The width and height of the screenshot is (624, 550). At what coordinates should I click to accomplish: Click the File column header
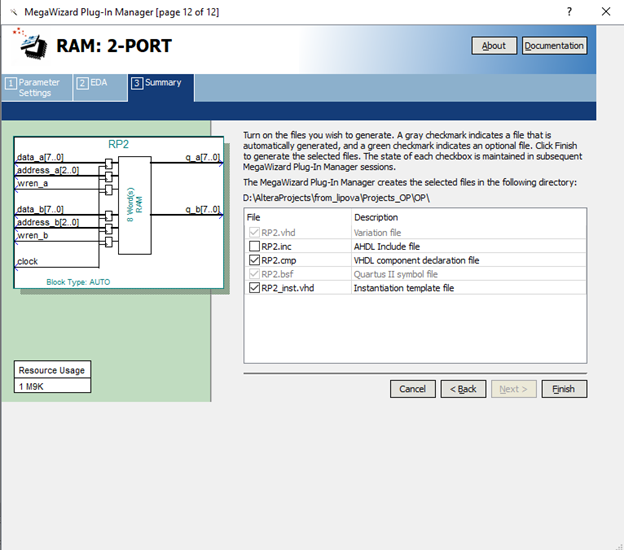coord(254,218)
